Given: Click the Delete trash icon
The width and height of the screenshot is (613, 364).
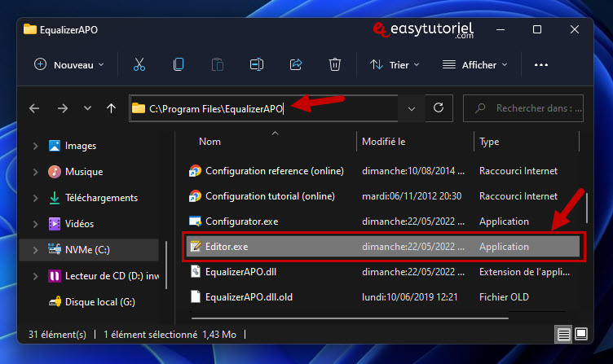Looking at the screenshot, I should 335,64.
